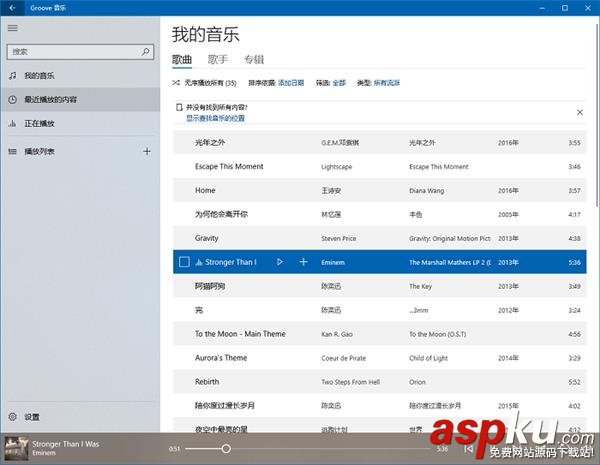The height and width of the screenshot is (465, 600).
Task: Click the now playing album art thumbnail
Action: pos(16,448)
